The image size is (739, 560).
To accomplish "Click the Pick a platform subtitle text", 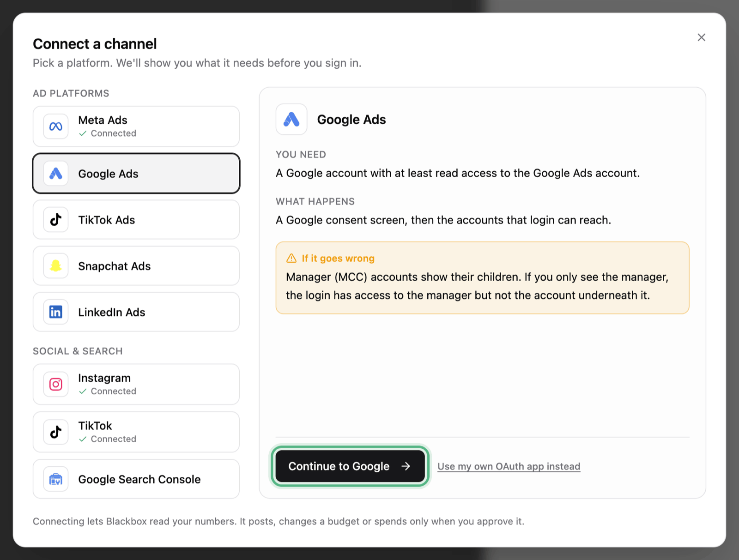I will 197,63.
